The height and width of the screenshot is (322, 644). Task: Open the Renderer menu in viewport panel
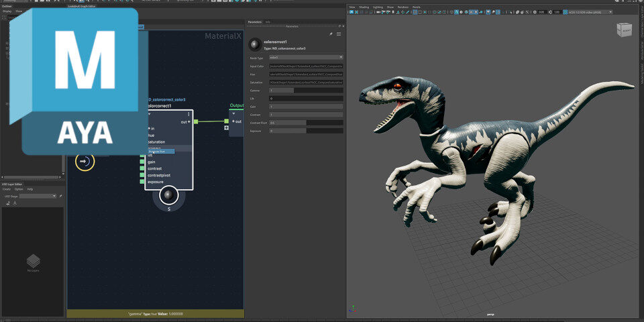pyautogui.click(x=402, y=7)
